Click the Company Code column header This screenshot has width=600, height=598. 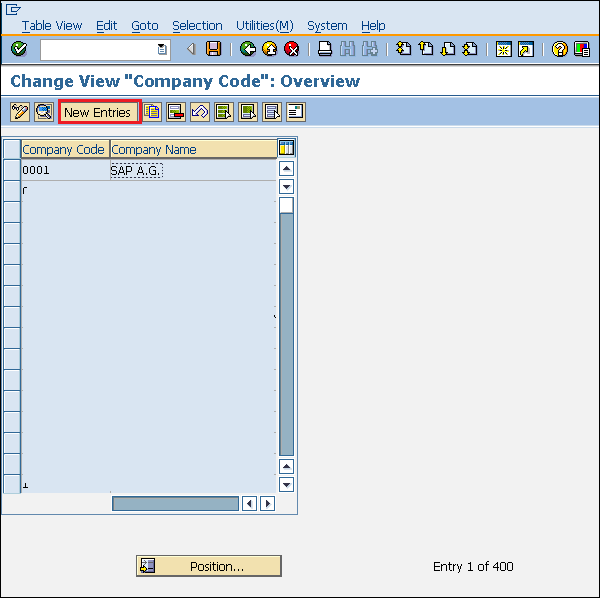tap(65, 149)
